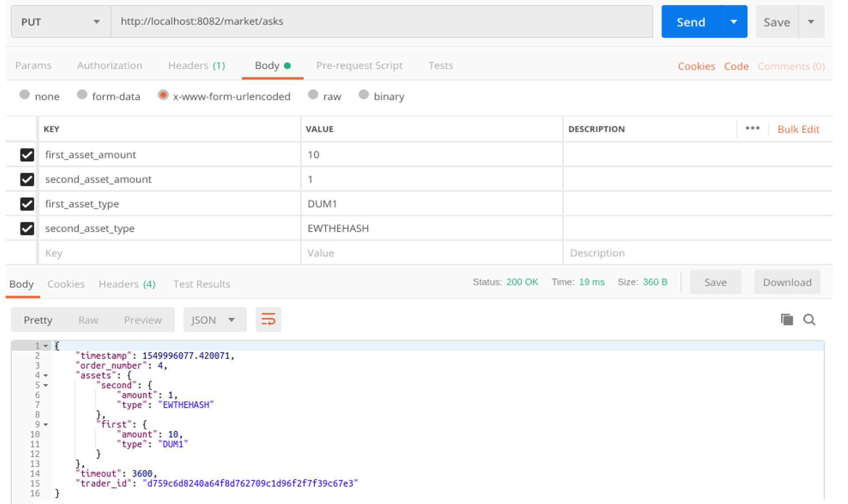Switch to the Authorization tab

(x=110, y=65)
